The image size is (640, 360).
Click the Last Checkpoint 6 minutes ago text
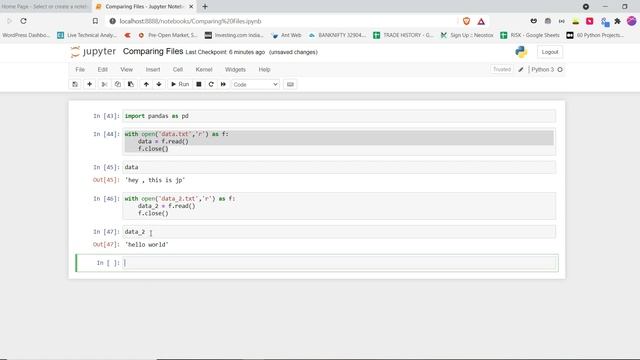[x=225, y=52]
